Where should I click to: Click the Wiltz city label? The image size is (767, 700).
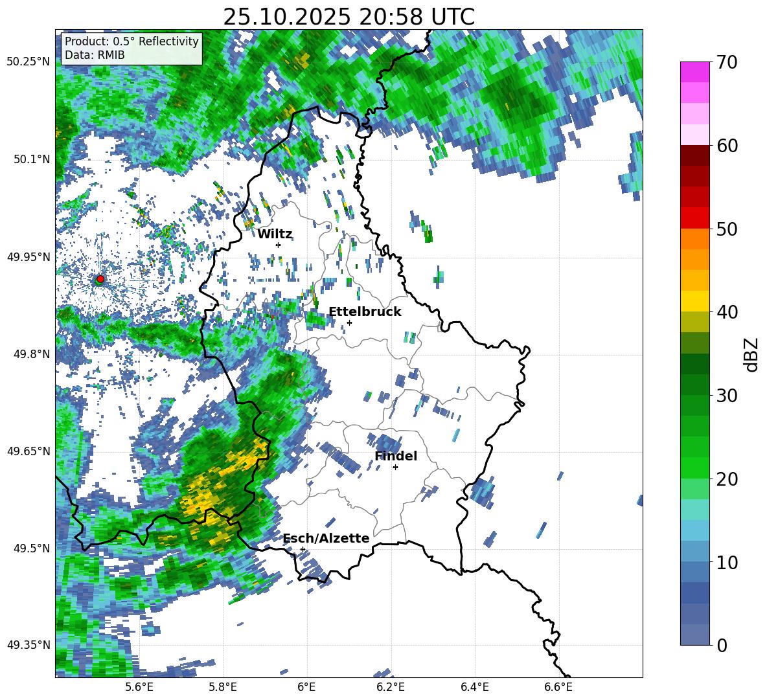click(275, 234)
